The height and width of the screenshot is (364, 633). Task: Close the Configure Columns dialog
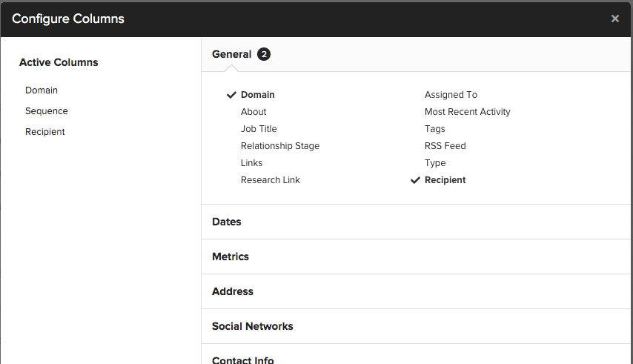click(x=614, y=19)
